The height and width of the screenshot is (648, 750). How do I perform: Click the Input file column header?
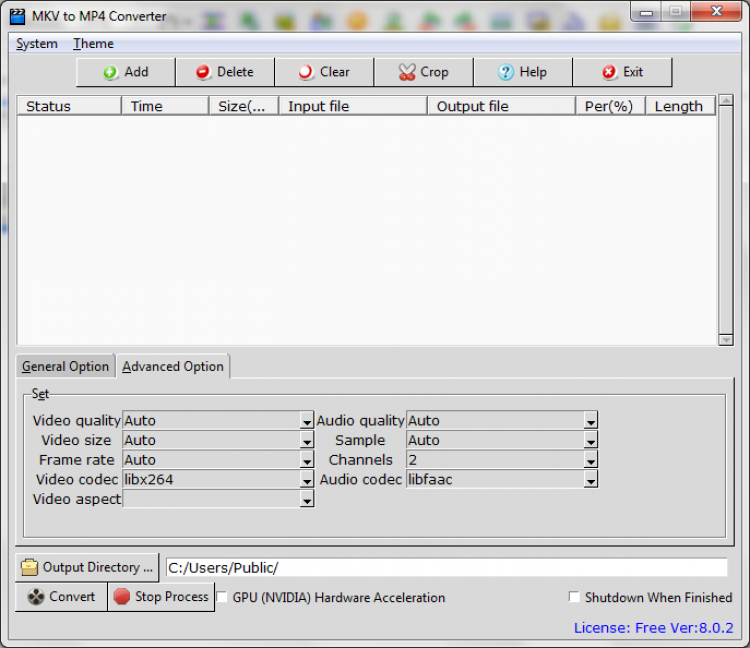click(x=353, y=106)
